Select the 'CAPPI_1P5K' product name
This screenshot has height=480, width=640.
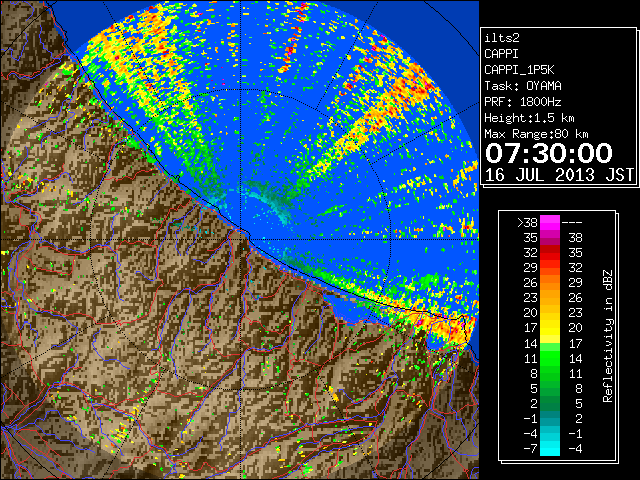tap(519, 70)
